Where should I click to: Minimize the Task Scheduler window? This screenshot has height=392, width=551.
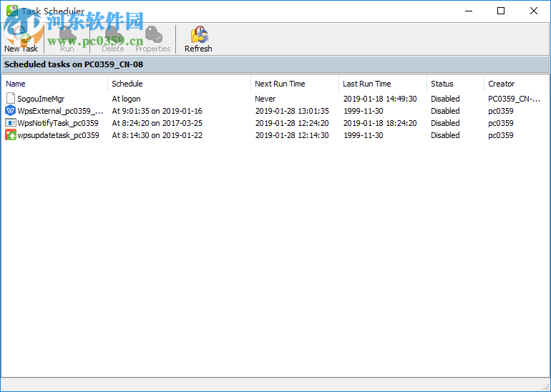point(469,11)
